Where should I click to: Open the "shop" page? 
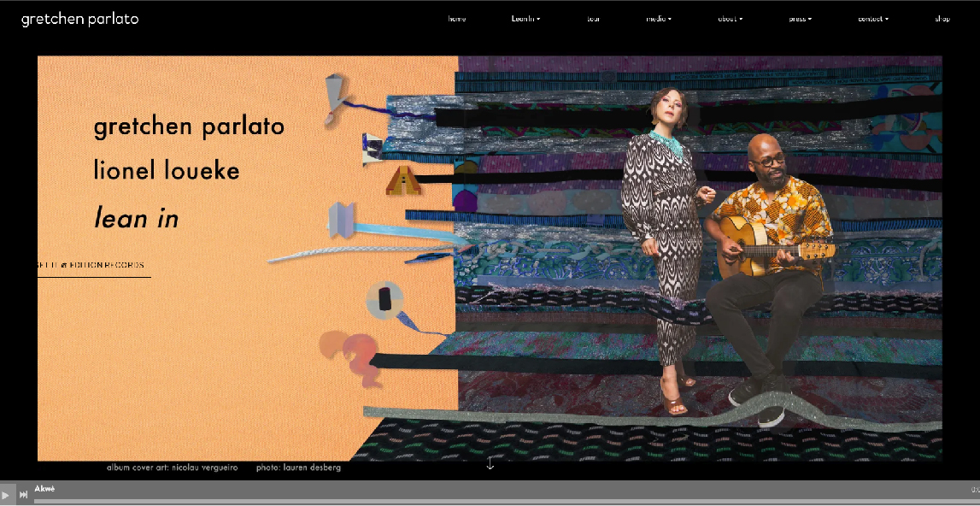point(942,18)
